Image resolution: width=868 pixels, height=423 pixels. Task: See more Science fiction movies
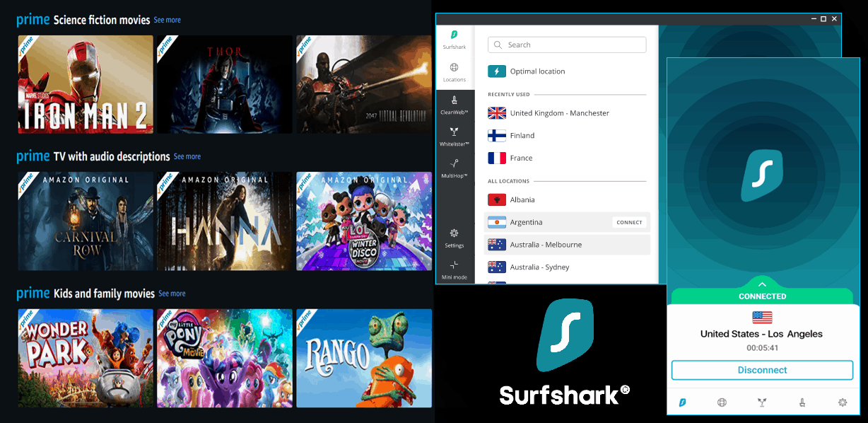pos(168,20)
